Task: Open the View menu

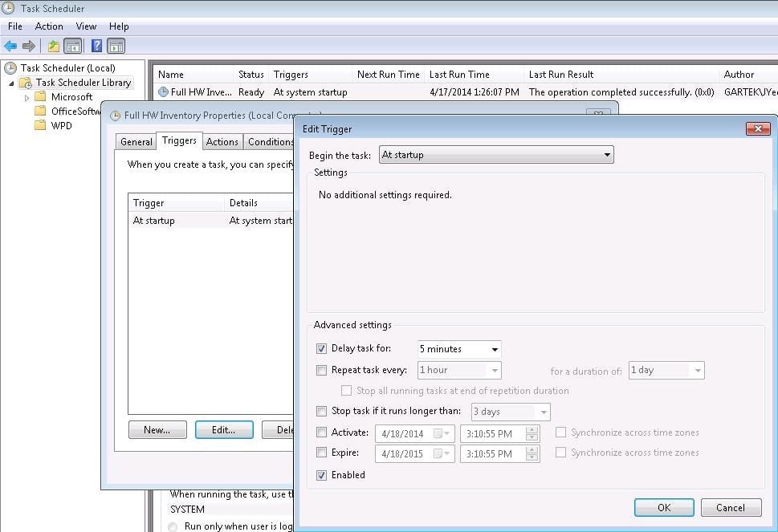Action: (86, 26)
